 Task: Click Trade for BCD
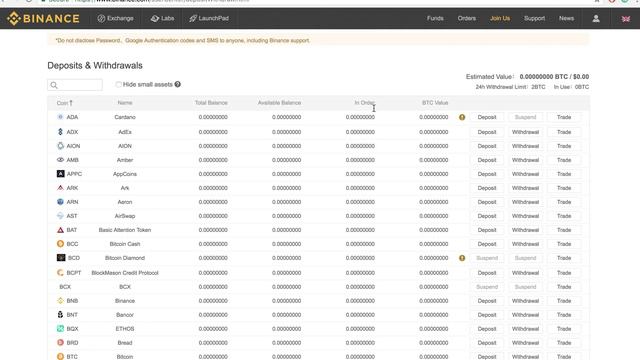[x=564, y=258]
